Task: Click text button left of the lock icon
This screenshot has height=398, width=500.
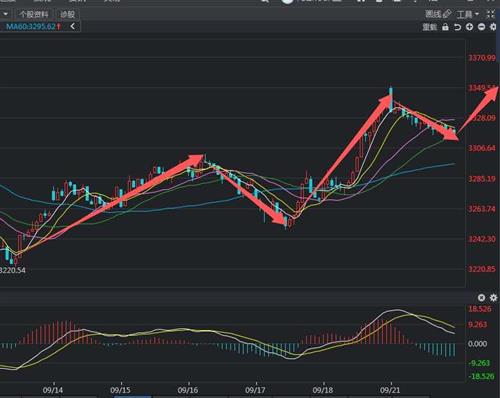Action: pos(429,27)
